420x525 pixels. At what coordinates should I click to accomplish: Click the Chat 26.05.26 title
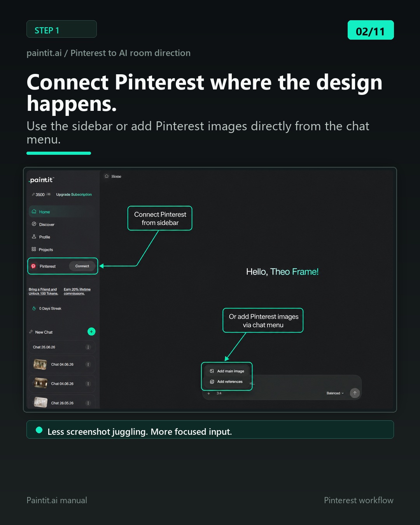pos(62,403)
